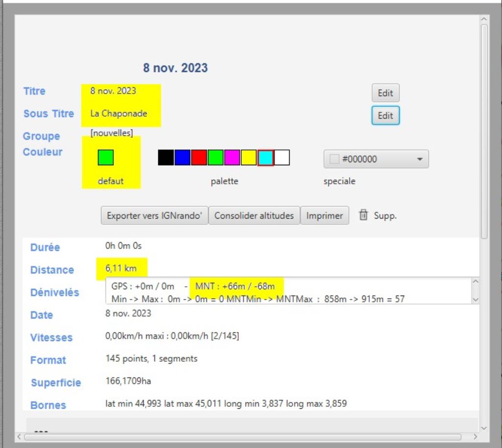Click the Dénivelés text field
The height and width of the screenshot is (448, 502).
pyautogui.click(x=288, y=291)
